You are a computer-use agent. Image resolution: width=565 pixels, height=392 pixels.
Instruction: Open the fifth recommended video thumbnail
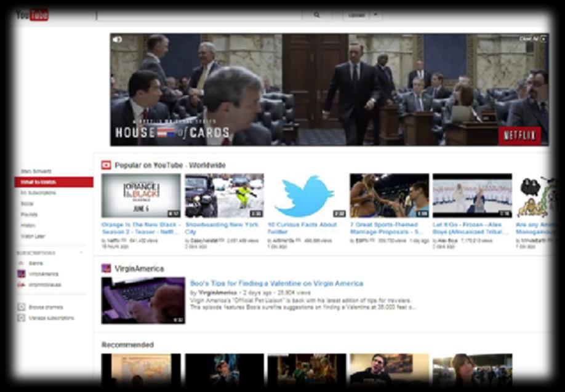[473, 370]
